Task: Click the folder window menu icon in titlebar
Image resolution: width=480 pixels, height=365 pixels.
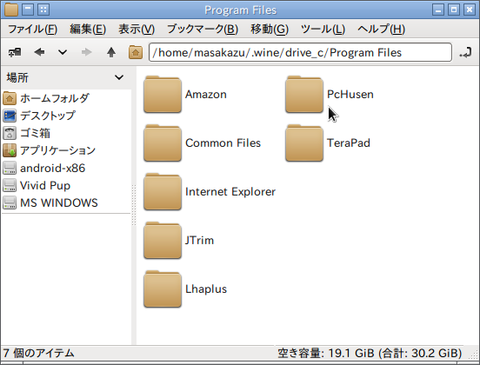Action: click(x=11, y=10)
